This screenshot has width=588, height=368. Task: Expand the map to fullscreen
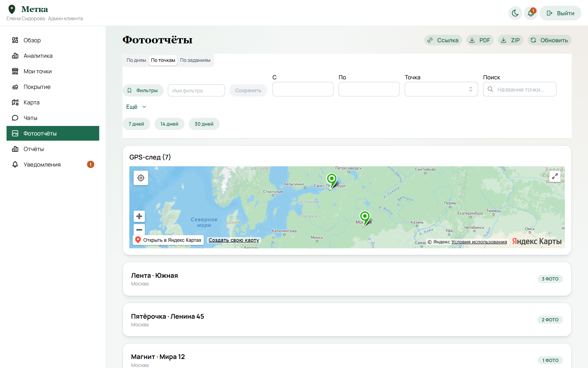tap(555, 177)
